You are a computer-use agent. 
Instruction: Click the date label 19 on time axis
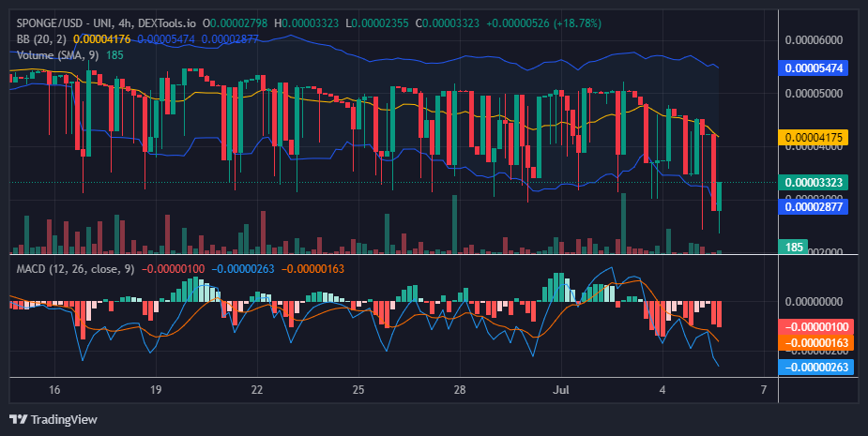156,389
